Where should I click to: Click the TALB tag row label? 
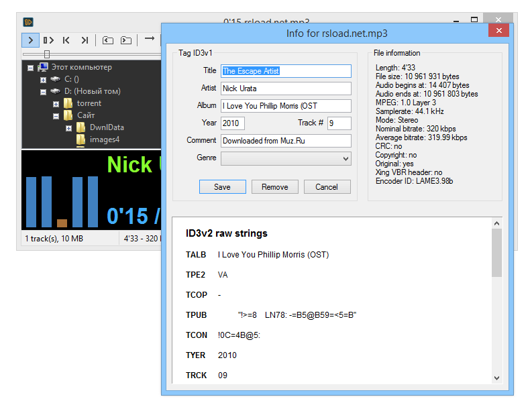click(x=196, y=255)
